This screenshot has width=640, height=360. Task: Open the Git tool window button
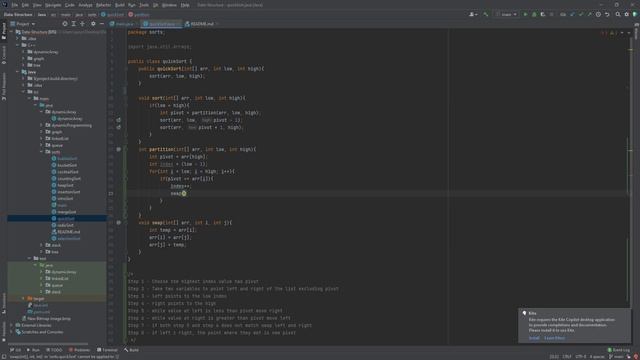point(16,350)
